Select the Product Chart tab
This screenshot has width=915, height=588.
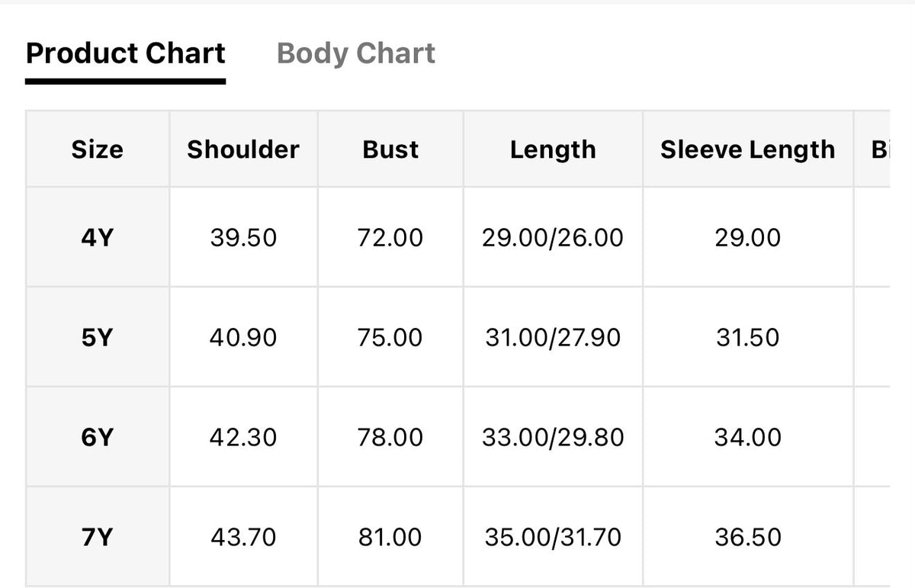click(126, 54)
